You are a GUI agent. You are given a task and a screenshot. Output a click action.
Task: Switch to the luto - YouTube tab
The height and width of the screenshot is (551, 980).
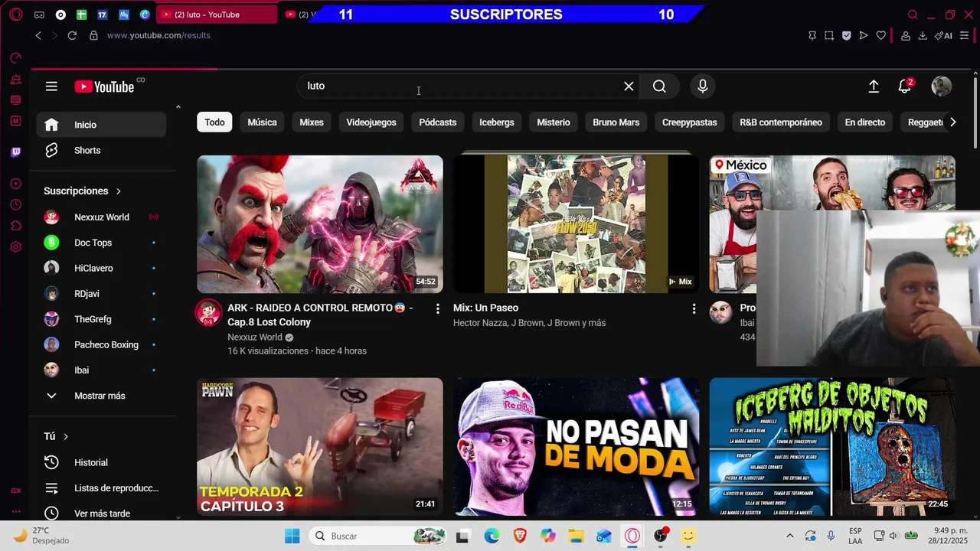[217, 15]
